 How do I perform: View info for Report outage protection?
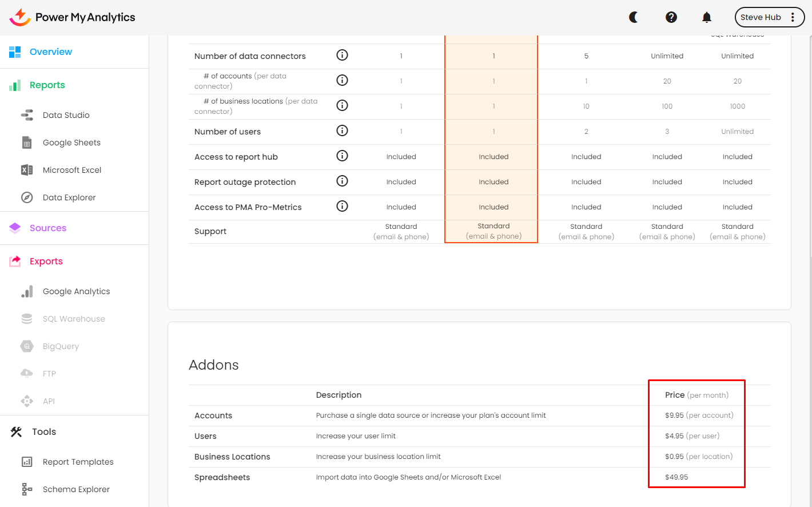[x=342, y=181]
